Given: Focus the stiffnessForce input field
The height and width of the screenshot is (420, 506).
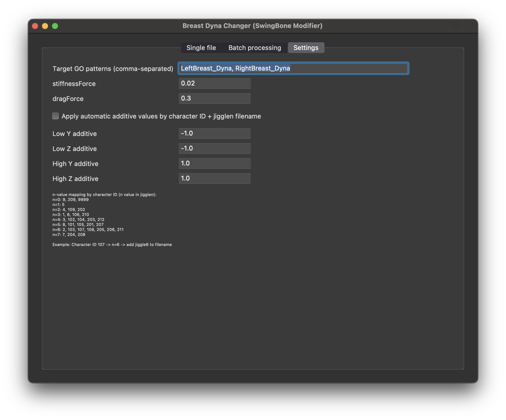Looking at the screenshot, I should pyautogui.click(x=214, y=83).
